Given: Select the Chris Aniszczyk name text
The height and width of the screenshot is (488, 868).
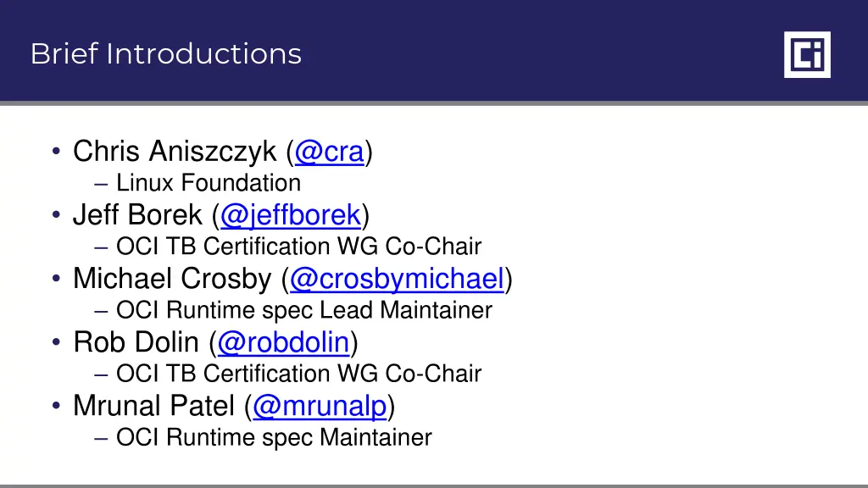Looking at the screenshot, I should [175, 152].
